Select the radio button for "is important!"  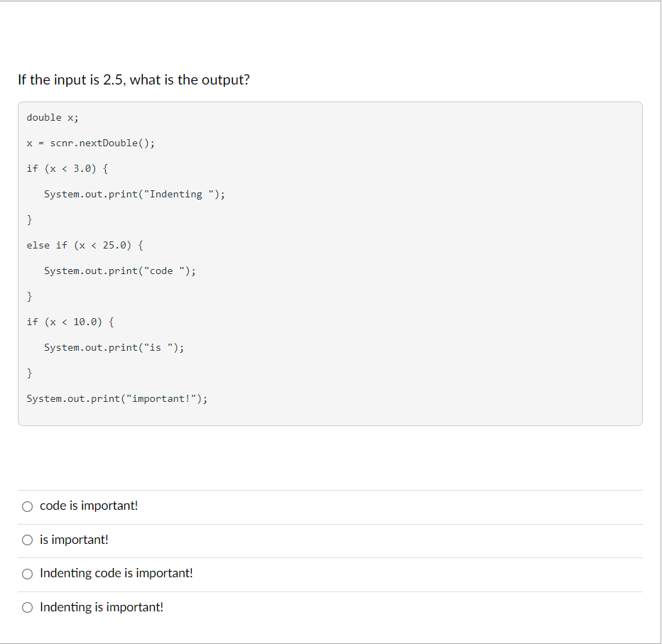[x=27, y=540]
